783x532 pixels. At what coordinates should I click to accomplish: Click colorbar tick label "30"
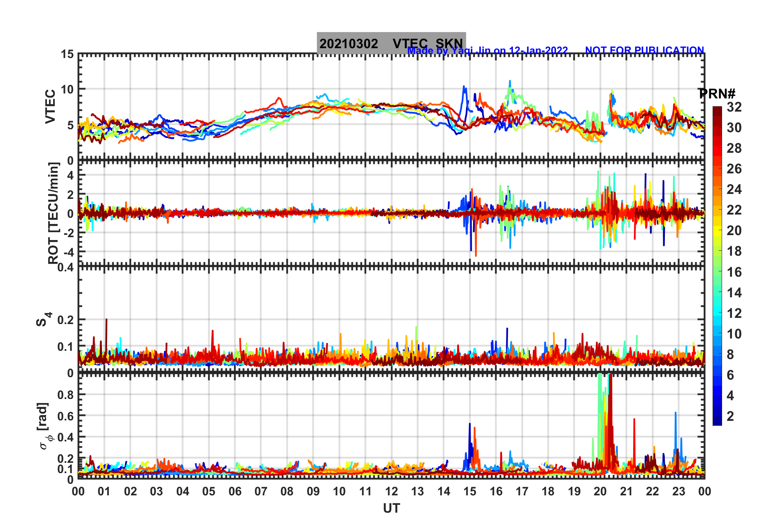[734, 128]
